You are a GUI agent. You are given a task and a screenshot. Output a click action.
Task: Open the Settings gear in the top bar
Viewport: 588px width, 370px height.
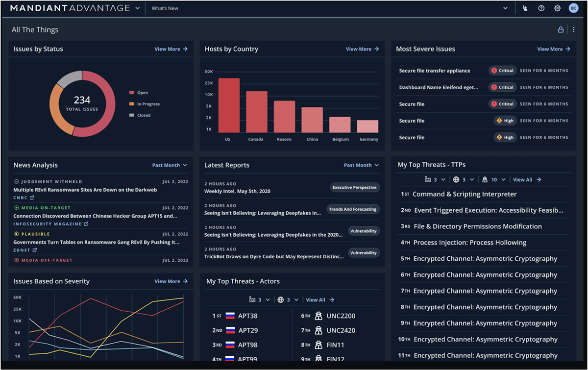pyautogui.click(x=557, y=8)
